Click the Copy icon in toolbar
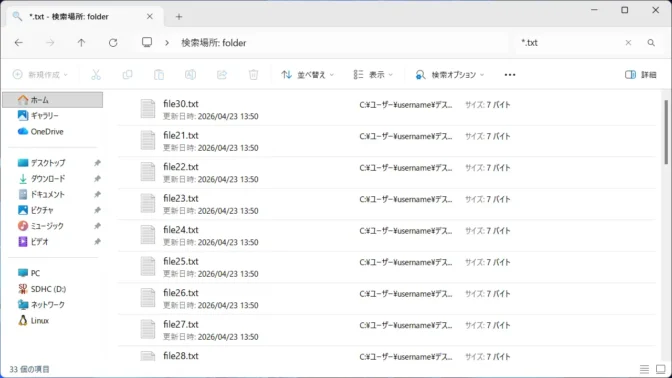 [x=127, y=75]
